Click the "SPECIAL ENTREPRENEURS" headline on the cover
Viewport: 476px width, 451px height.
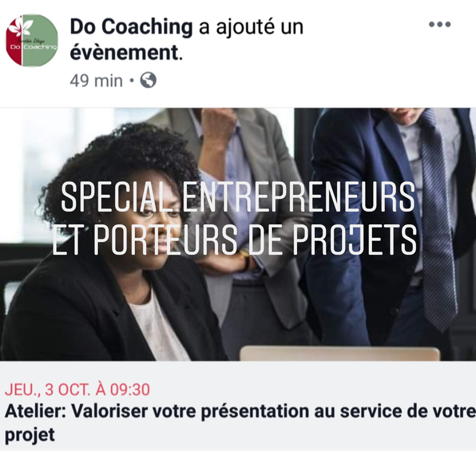(x=238, y=197)
